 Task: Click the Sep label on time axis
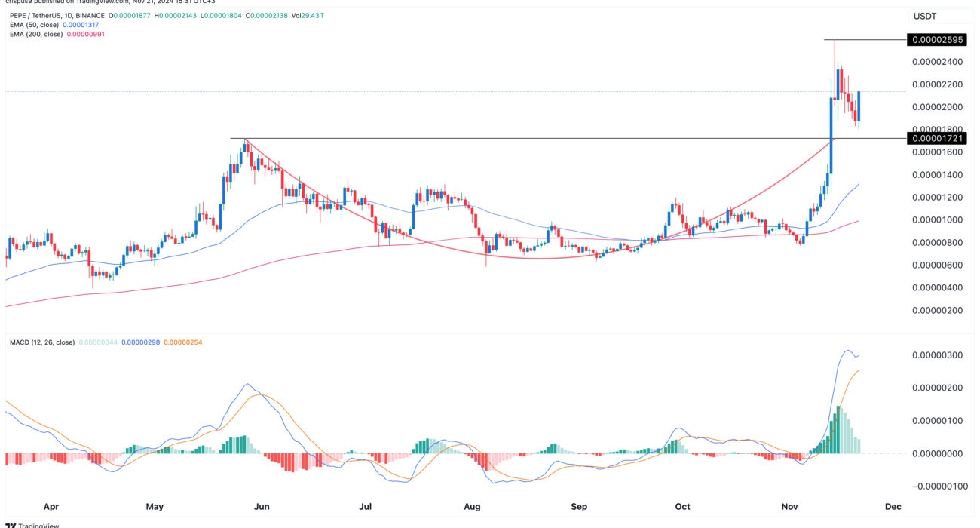coord(579,508)
